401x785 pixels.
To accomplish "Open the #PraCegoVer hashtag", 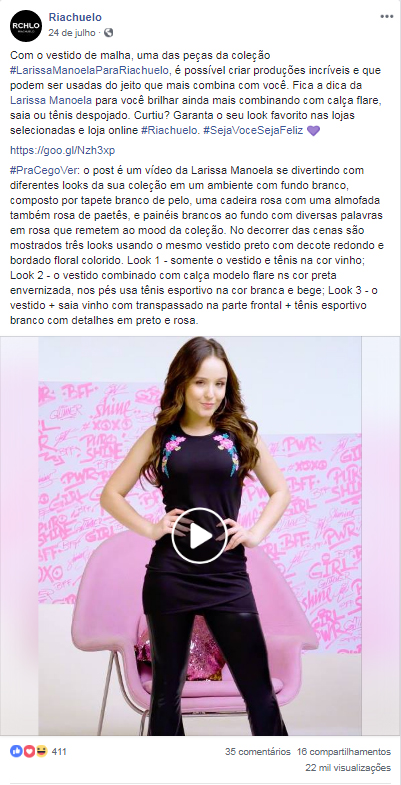I will click(42, 170).
